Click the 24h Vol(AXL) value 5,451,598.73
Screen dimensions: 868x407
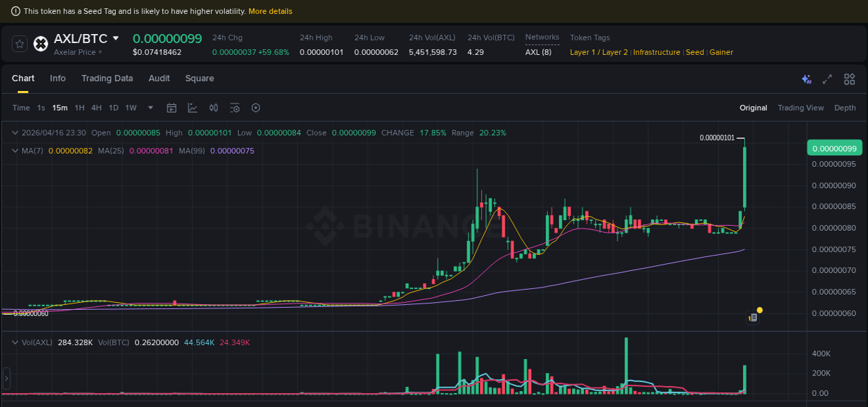[x=433, y=52]
